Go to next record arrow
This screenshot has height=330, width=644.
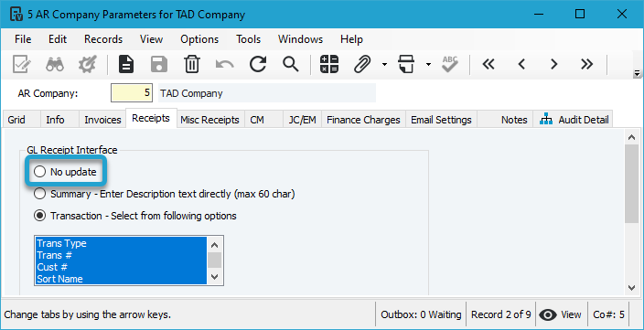(x=554, y=64)
